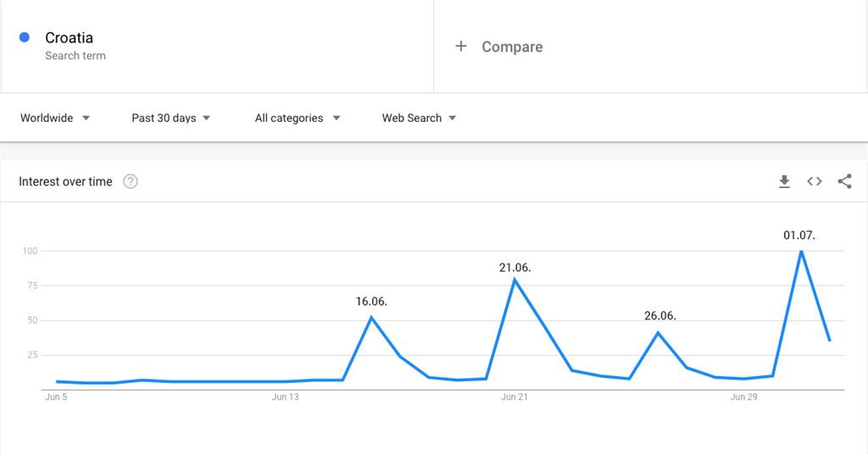Image resolution: width=868 pixels, height=455 pixels.
Task: Click the Interest over time heading
Action: [65, 181]
